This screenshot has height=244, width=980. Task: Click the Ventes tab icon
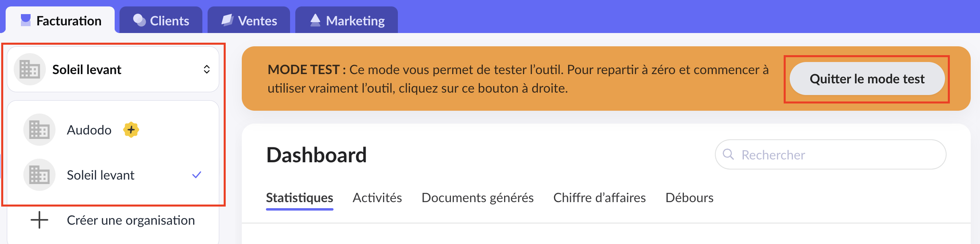click(228, 20)
